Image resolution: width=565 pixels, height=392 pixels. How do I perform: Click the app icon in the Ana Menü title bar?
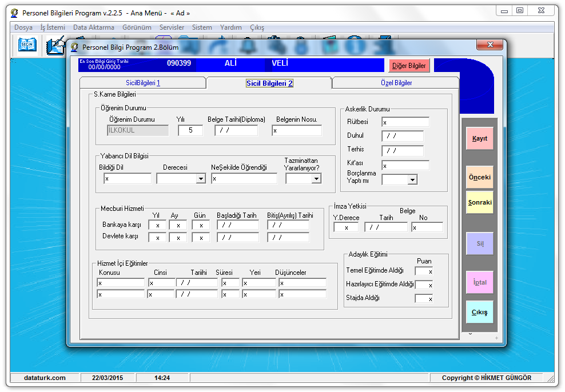(x=14, y=13)
